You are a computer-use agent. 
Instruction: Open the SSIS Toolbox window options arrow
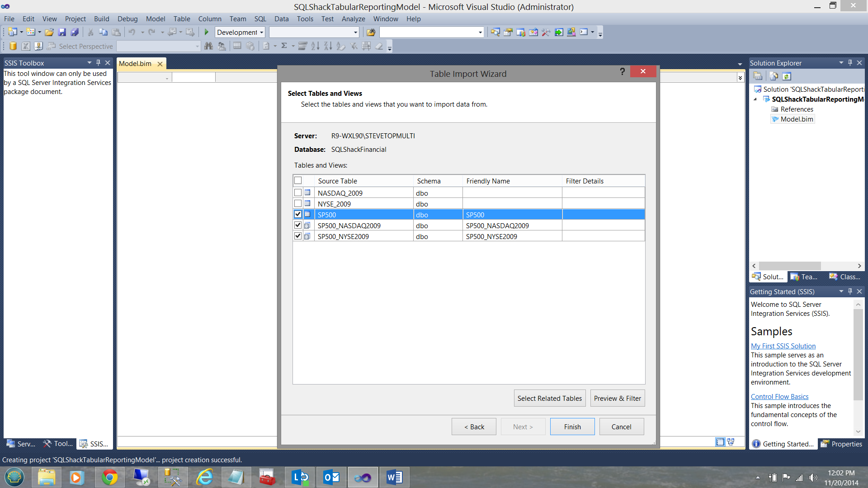[x=89, y=63]
